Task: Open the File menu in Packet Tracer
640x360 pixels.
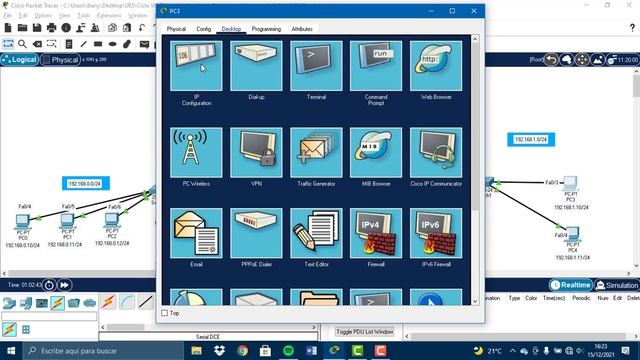Action: click(7, 15)
